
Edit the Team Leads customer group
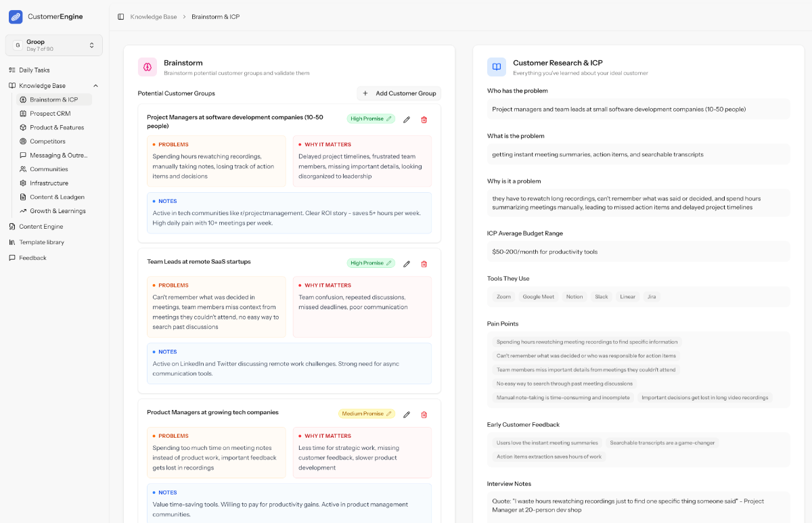coord(407,264)
